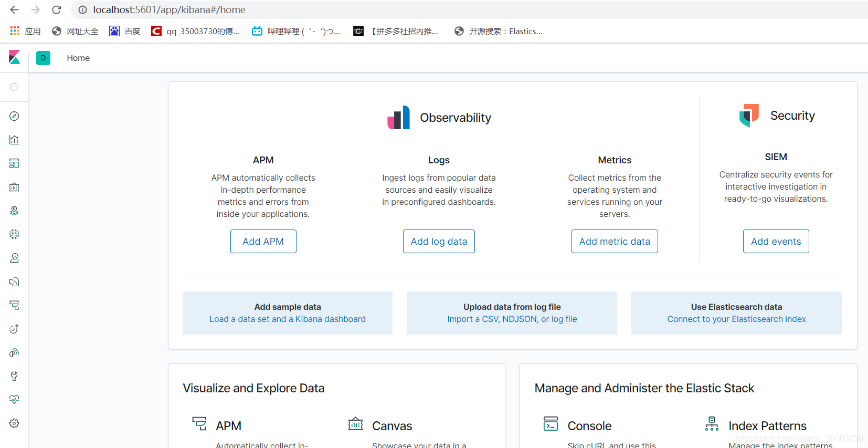The width and height of the screenshot is (868, 448).
Task: Open the 开源搜索 Elastics bookmark
Action: pyautogui.click(x=499, y=31)
